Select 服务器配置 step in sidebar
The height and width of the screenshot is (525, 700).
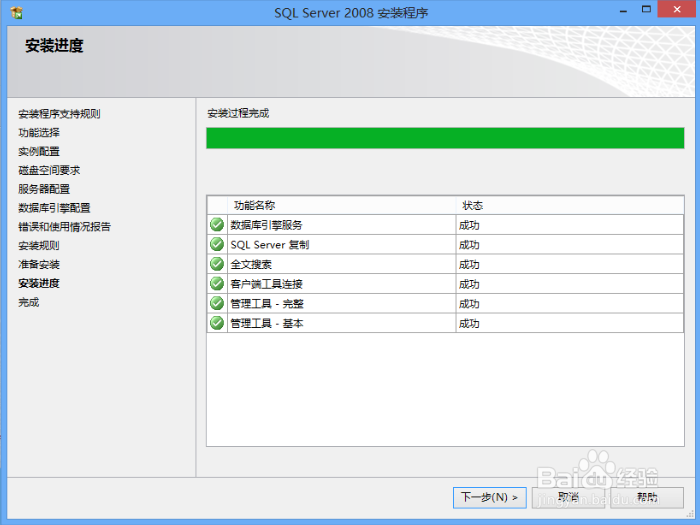pyautogui.click(x=44, y=189)
